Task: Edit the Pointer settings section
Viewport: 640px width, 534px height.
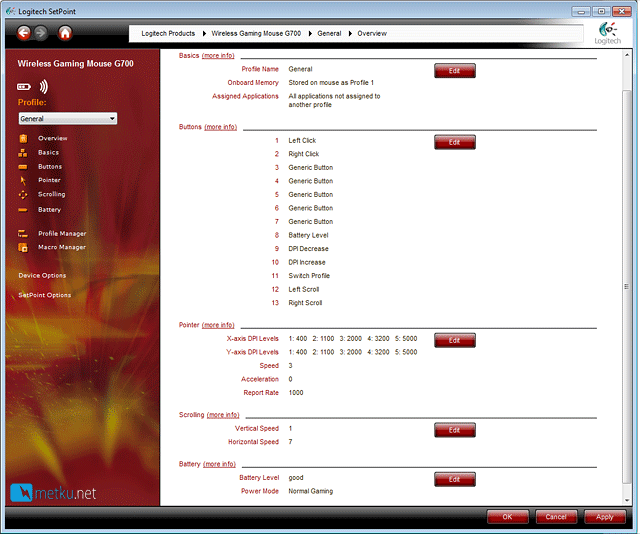Action: click(x=455, y=340)
